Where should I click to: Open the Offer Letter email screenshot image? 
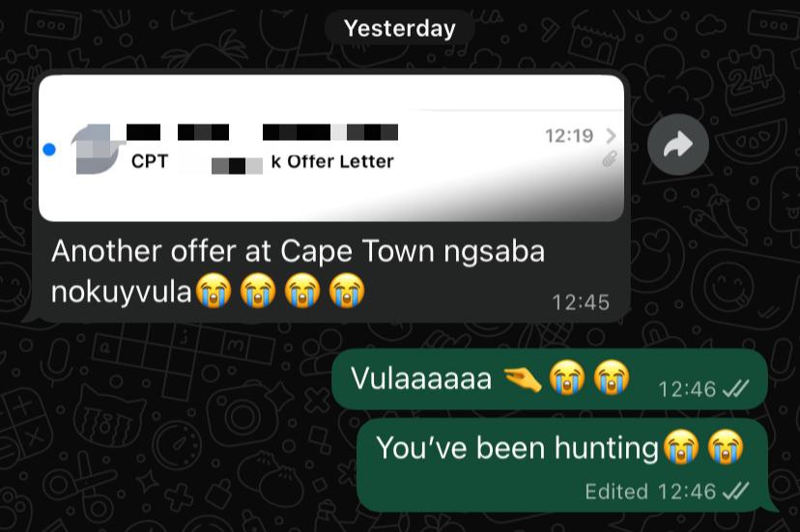click(331, 148)
